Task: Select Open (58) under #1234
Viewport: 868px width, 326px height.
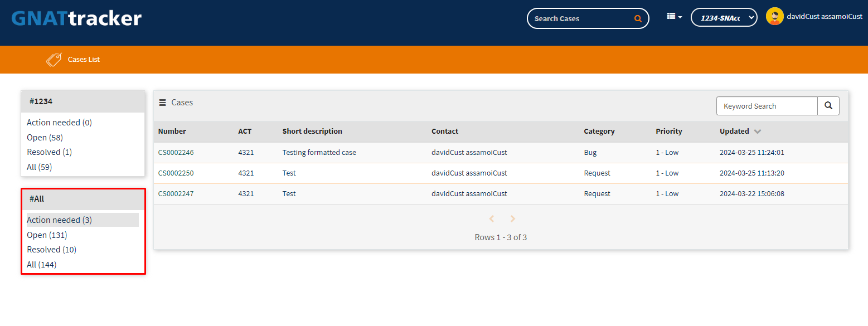Action: 45,137
